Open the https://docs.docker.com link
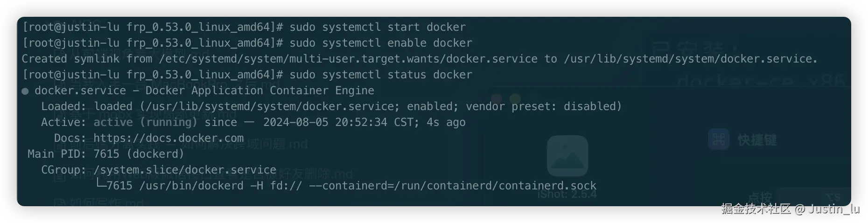868x223 pixels. click(x=168, y=138)
